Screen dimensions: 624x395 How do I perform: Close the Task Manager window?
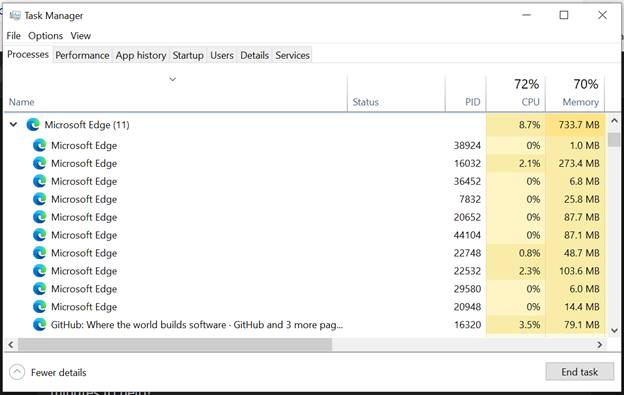pyautogui.click(x=602, y=15)
